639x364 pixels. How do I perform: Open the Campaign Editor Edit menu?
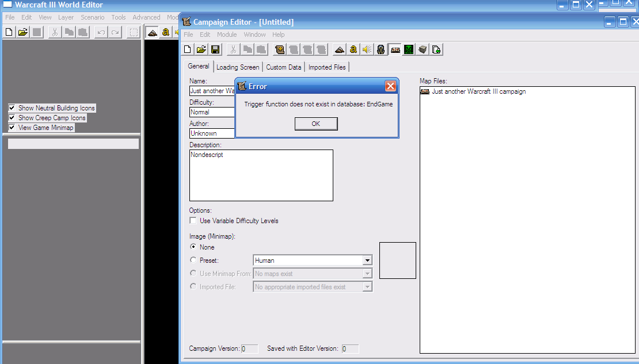point(205,35)
